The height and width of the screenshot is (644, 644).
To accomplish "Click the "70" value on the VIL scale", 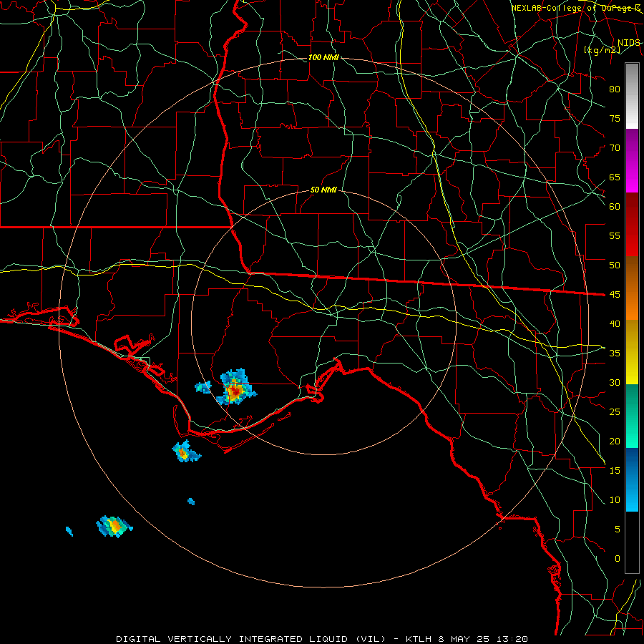I will pos(615,148).
